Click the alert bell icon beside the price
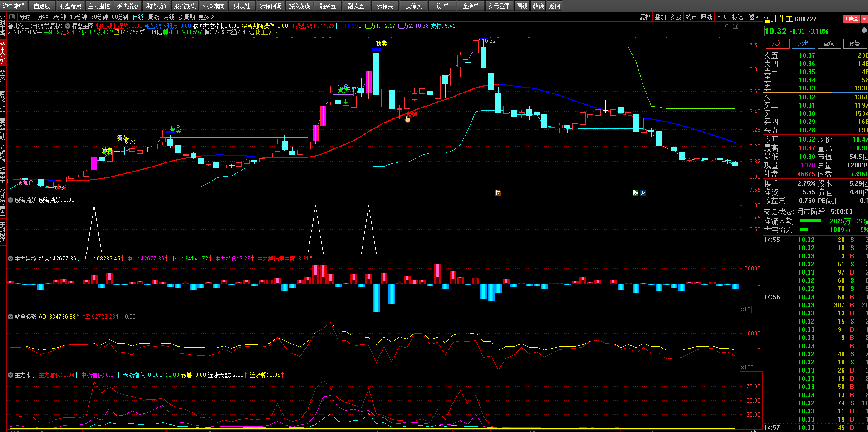 pos(864,30)
